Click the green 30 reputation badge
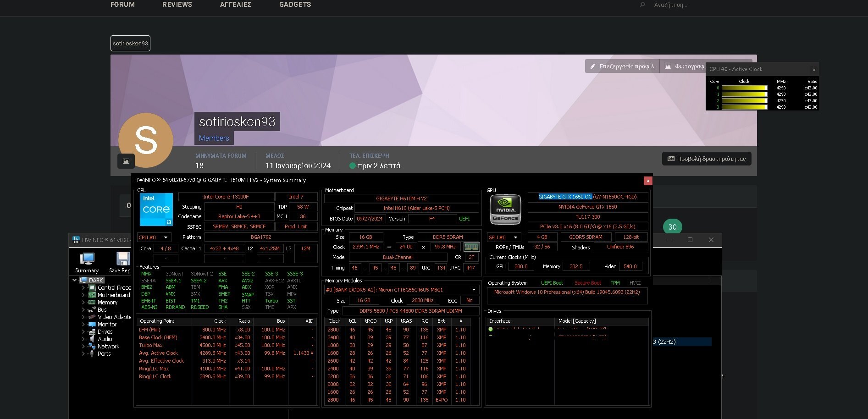 672,227
